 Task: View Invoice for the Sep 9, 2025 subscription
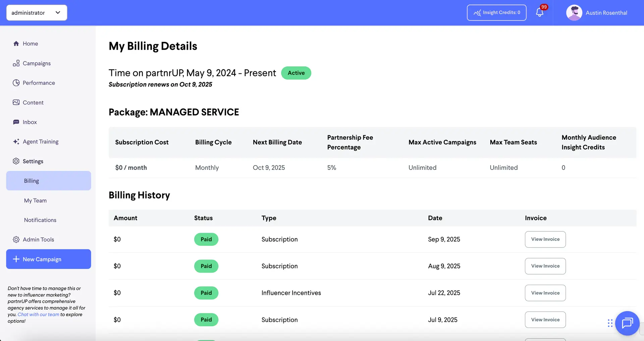[x=545, y=239]
